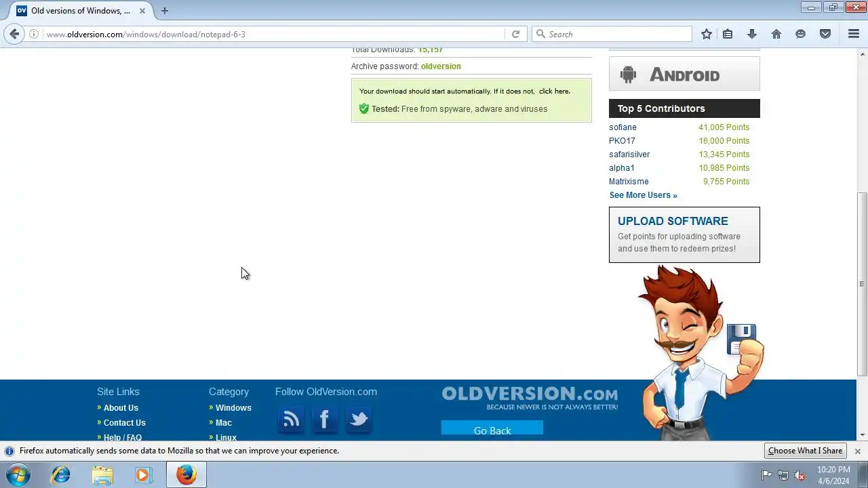868x488 pixels.
Task: Open Matrixisme contributor profile
Action: (x=629, y=182)
